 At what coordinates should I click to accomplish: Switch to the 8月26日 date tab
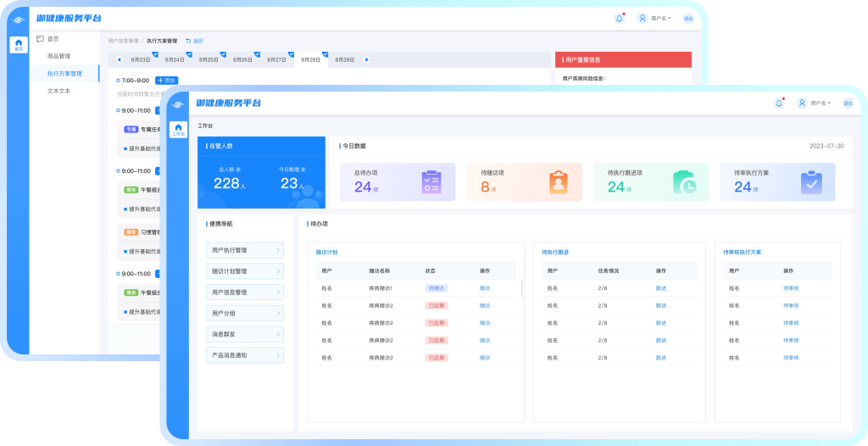[242, 60]
